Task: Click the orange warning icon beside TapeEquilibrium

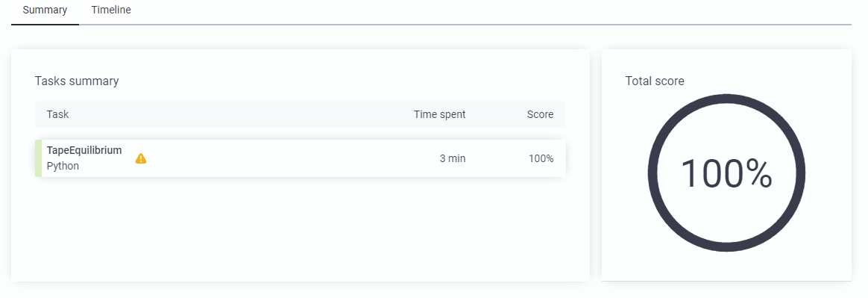Action: (141, 159)
